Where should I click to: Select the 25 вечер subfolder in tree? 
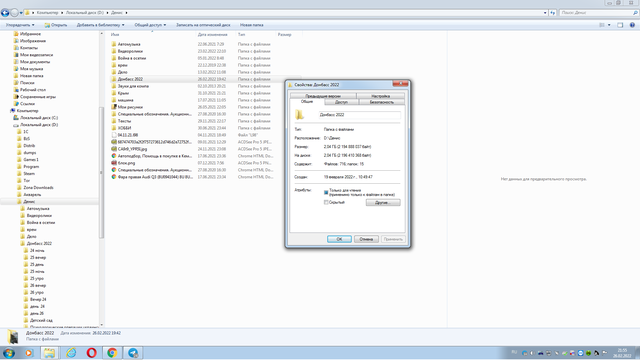click(38, 258)
